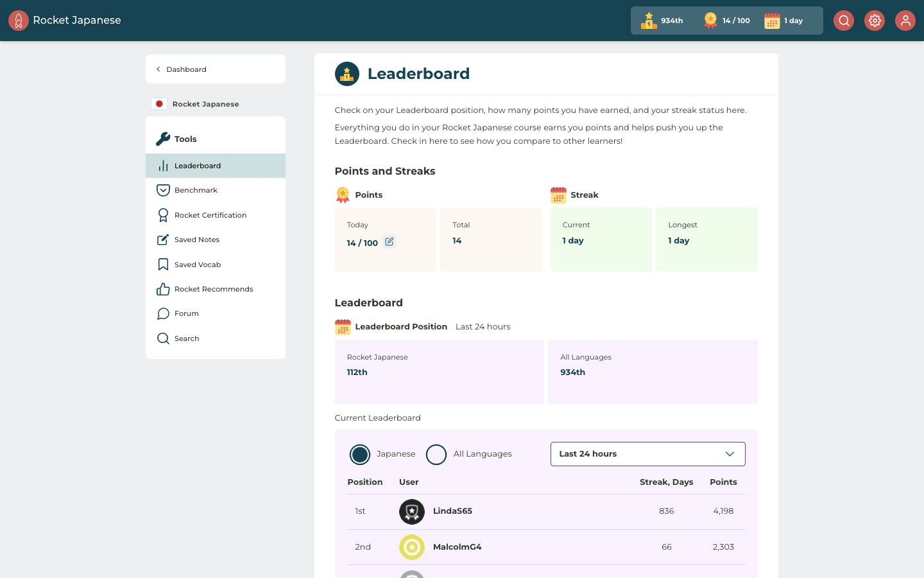Select the Japanese radio button
This screenshot has width=924, height=578.
pos(360,454)
